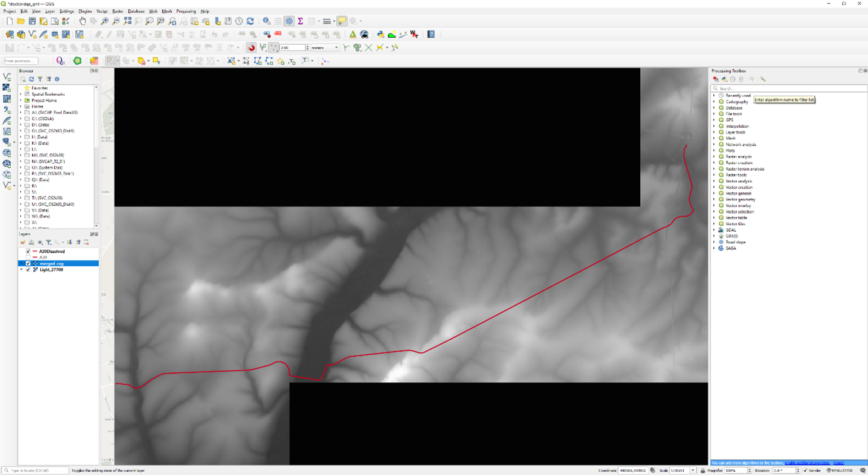The width and height of the screenshot is (868, 475).
Task: Click the Browser panel vertical scrollbar
Action: click(x=96, y=157)
